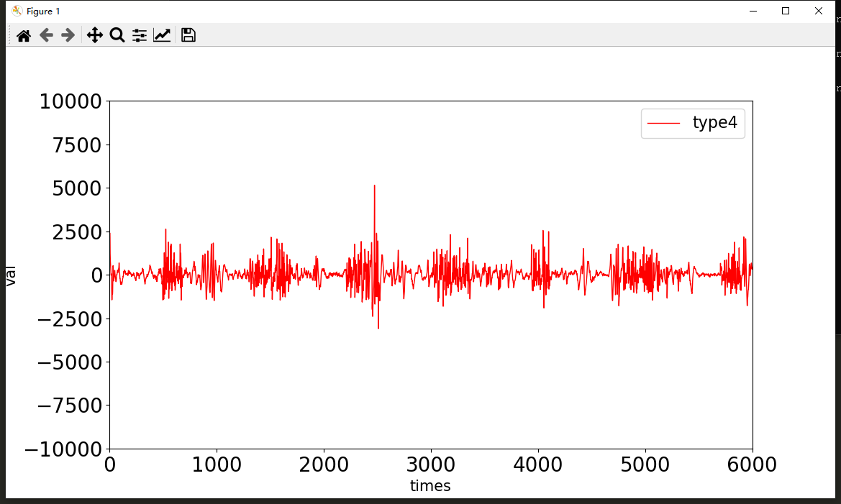The width and height of the screenshot is (841, 504).
Task: Click the −10000 y-axis tick label
Action: coord(63,449)
